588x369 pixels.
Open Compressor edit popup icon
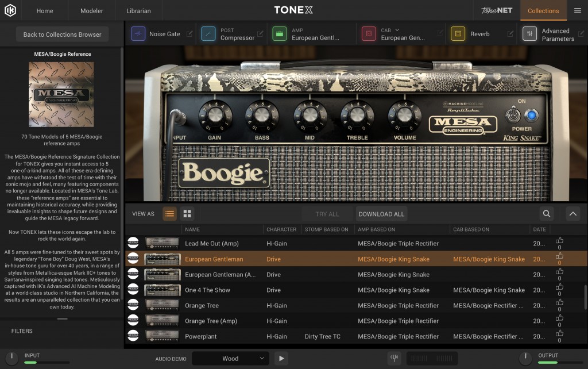pos(260,34)
